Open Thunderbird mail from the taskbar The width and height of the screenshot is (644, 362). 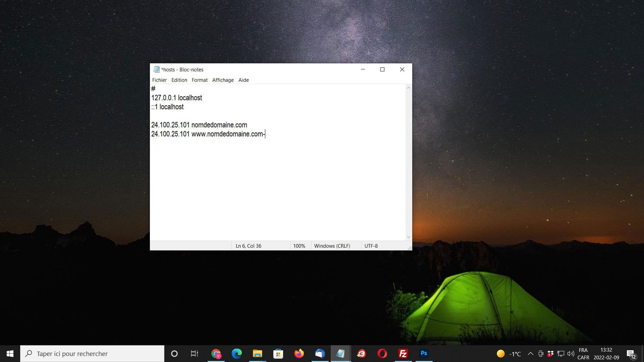pyautogui.click(x=320, y=354)
